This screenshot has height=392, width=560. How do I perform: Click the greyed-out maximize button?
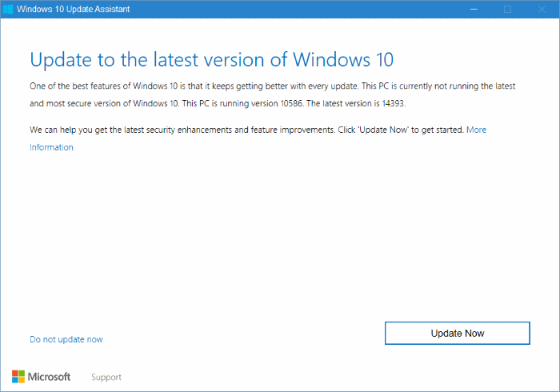click(x=507, y=9)
